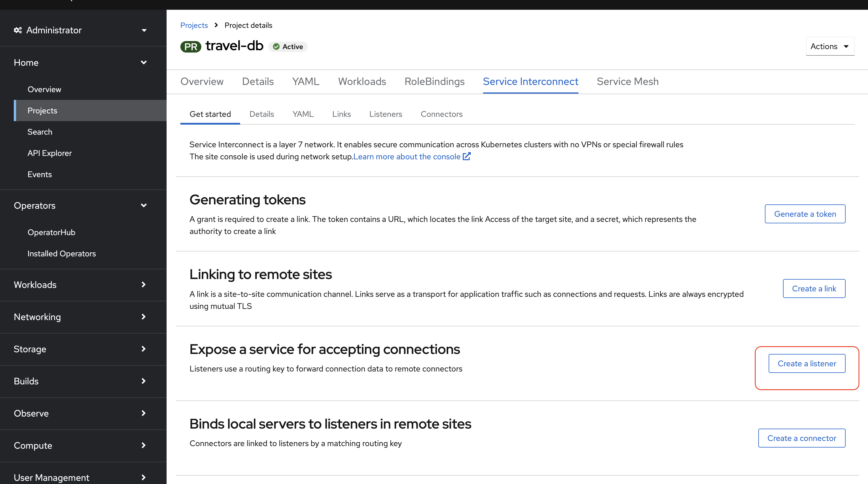Click the external link icon after console link
The height and width of the screenshot is (484, 868).
(467, 156)
